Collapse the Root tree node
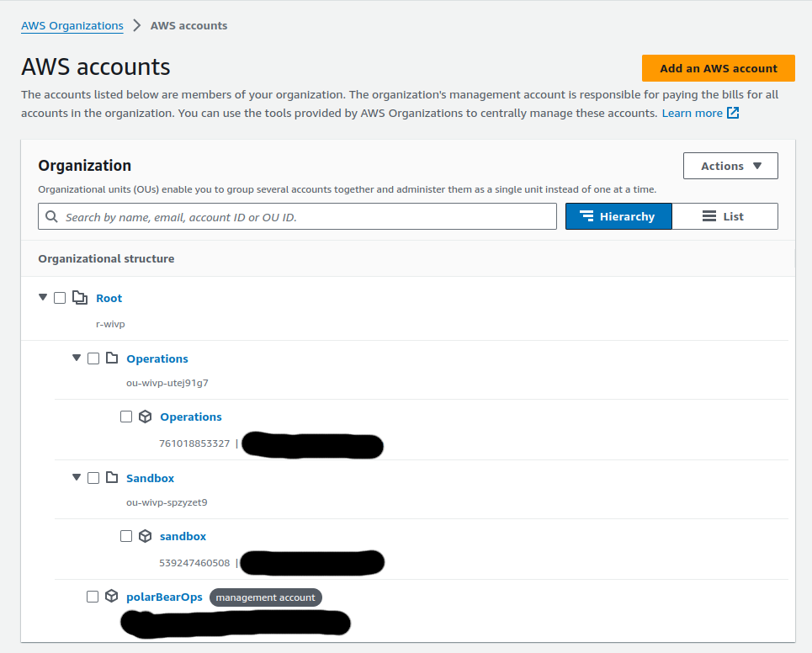812x653 pixels. coord(43,297)
